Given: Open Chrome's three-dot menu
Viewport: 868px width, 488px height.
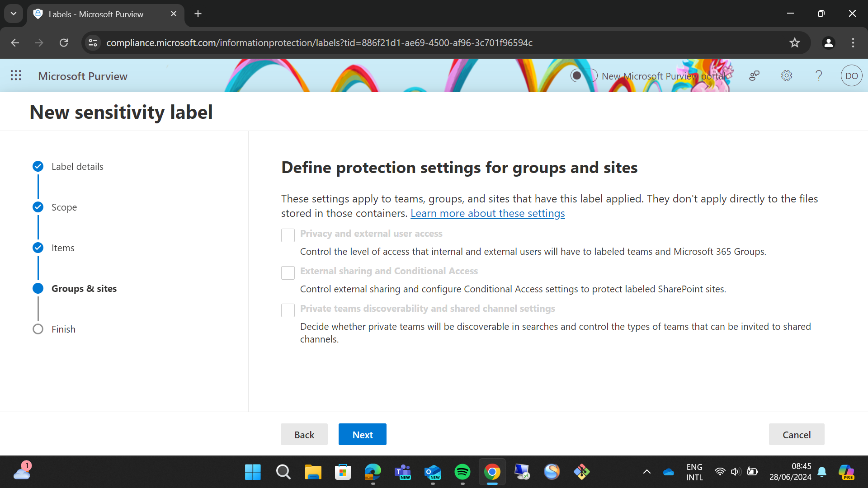Looking at the screenshot, I should pyautogui.click(x=853, y=42).
